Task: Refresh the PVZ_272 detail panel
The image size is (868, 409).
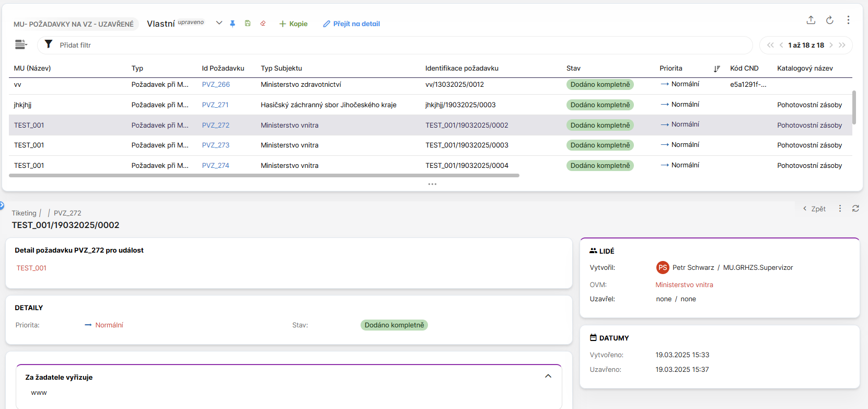Action: (x=855, y=208)
